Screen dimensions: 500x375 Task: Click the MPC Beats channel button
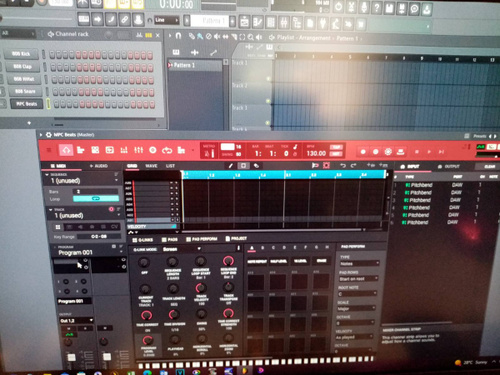[x=27, y=104]
